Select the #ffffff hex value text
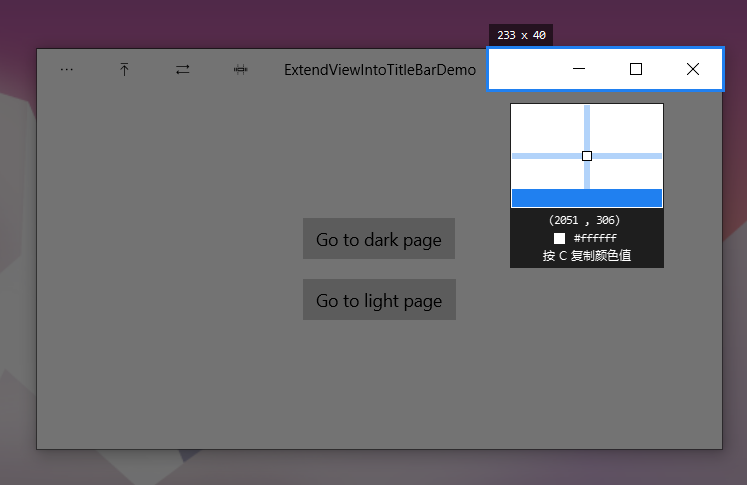The width and height of the screenshot is (747, 485). click(595, 238)
